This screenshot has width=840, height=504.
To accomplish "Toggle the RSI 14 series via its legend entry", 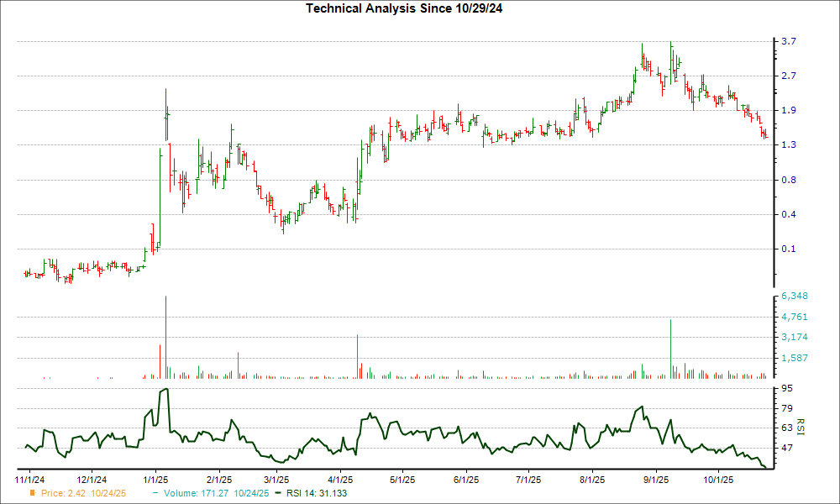I will (x=317, y=494).
